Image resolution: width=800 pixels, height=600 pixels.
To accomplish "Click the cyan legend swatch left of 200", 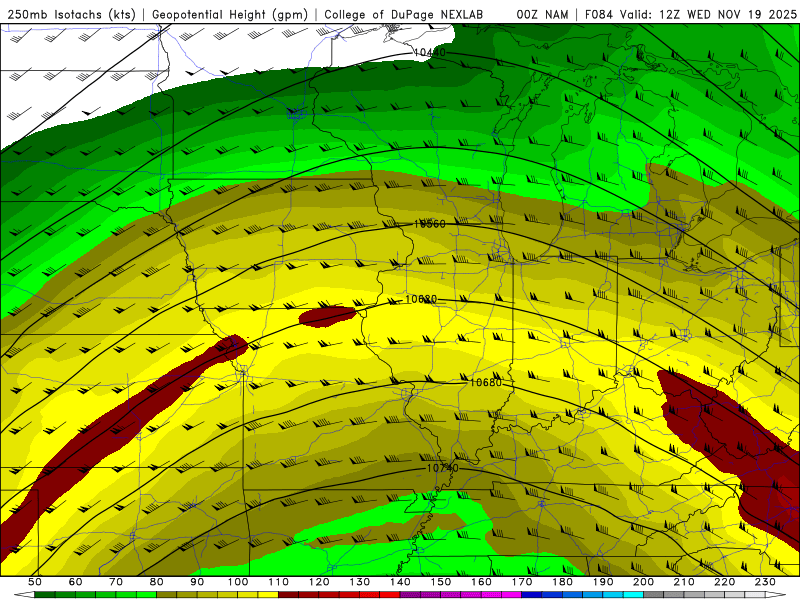I will tap(633, 595).
